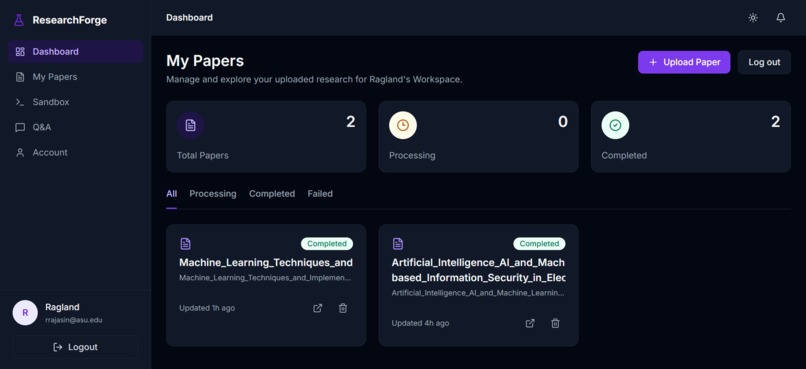
Task: Click the 'Updated 1h ago' text
Action: pos(207,308)
